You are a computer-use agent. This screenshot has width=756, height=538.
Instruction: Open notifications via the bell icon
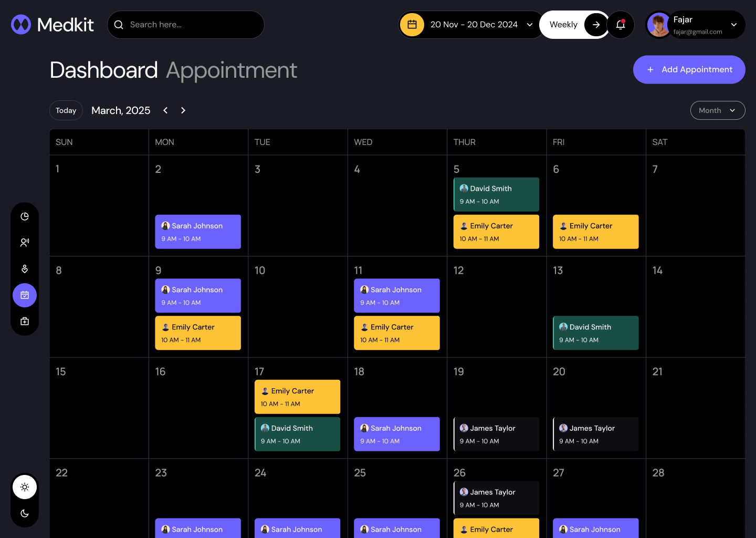(x=621, y=25)
